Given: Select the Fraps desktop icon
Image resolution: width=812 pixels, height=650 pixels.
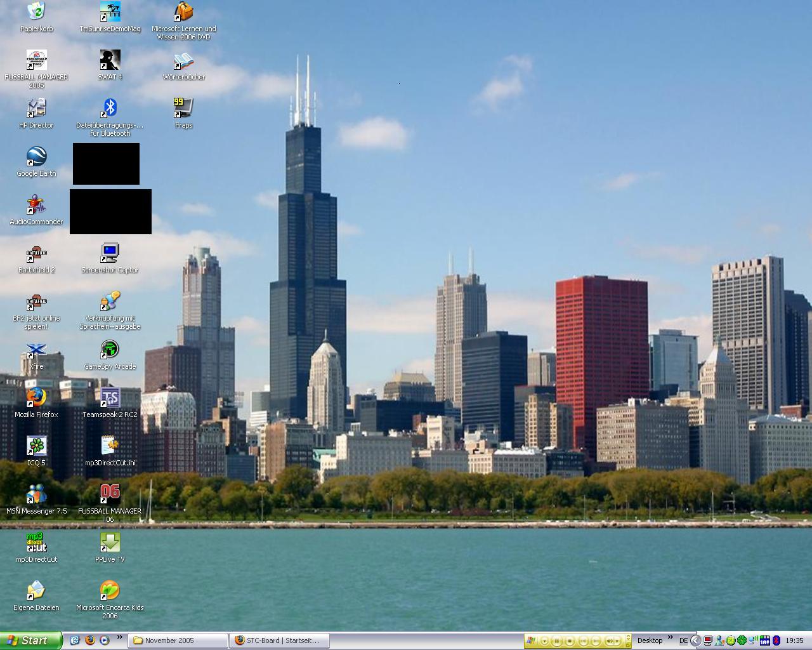Looking at the screenshot, I should click(x=183, y=109).
